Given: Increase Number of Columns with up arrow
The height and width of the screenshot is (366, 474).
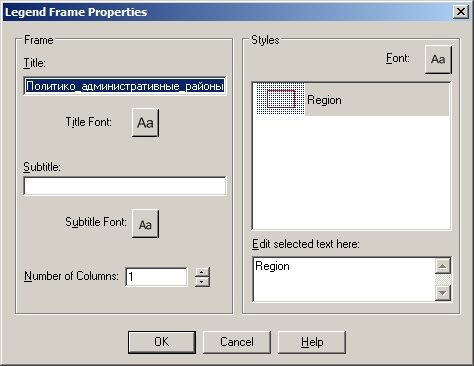Looking at the screenshot, I should tap(202, 272).
